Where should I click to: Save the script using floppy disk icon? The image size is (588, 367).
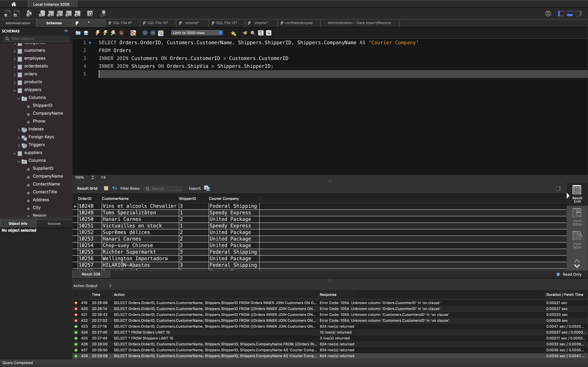(86, 33)
